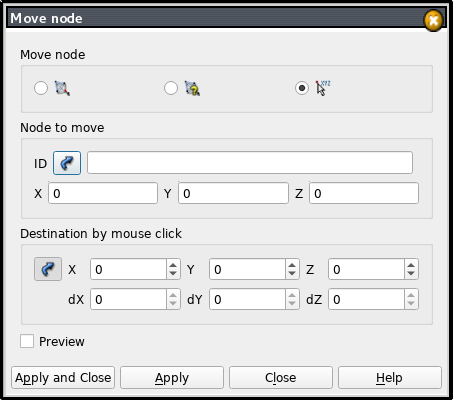Select the XYZ mouse-click mode radio button
The width and height of the screenshot is (453, 400).
(302, 88)
